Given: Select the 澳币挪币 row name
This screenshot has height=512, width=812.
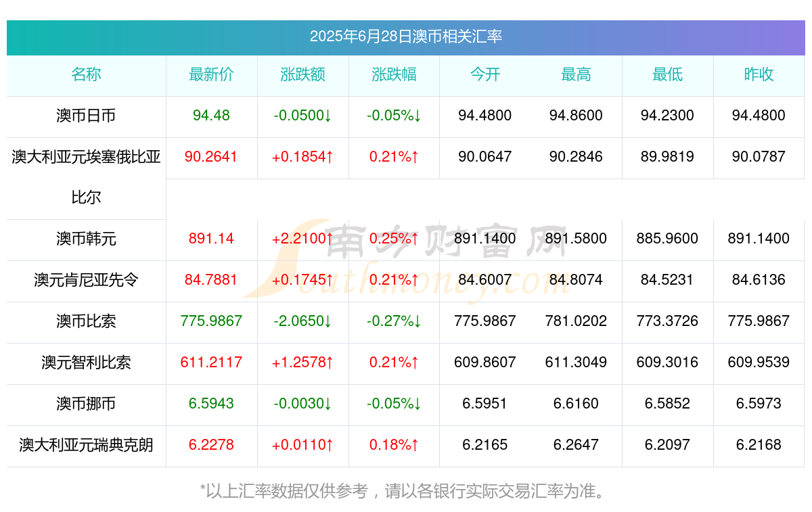Looking at the screenshot, I should pyautogui.click(x=86, y=404).
